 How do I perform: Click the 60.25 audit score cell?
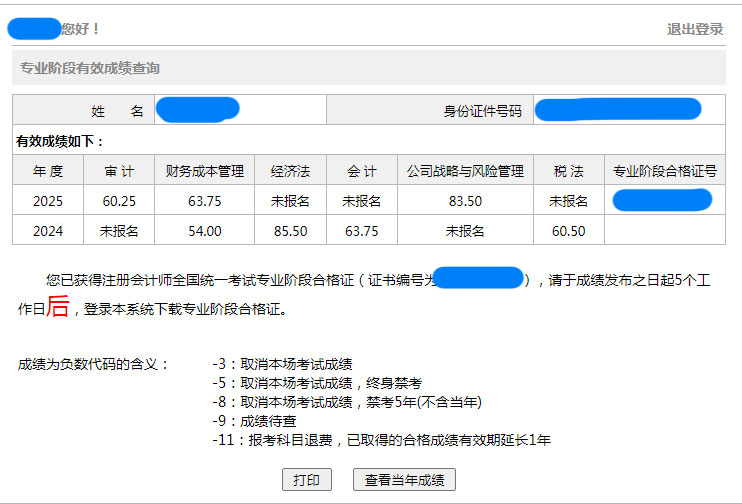tap(119, 201)
